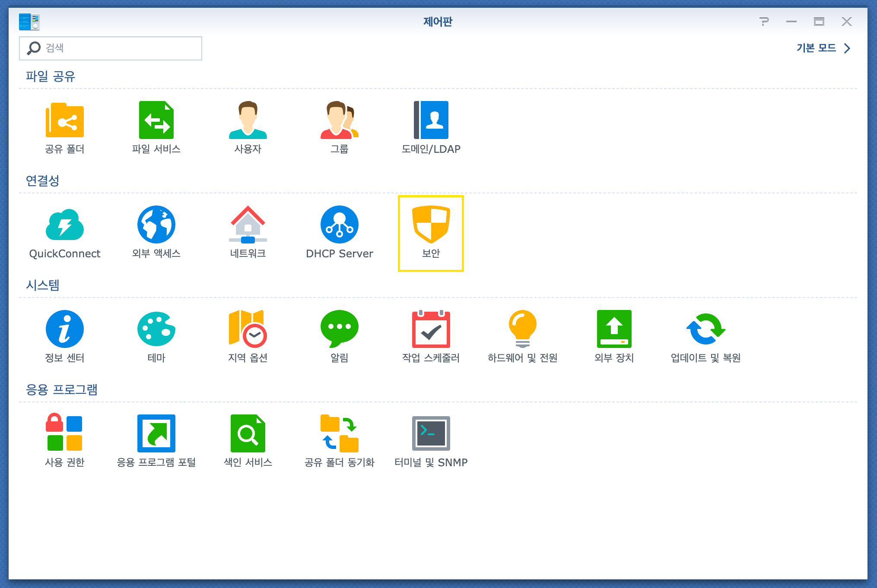
Task: Open 작업 스케줄러 task scheduler
Action: click(x=431, y=330)
